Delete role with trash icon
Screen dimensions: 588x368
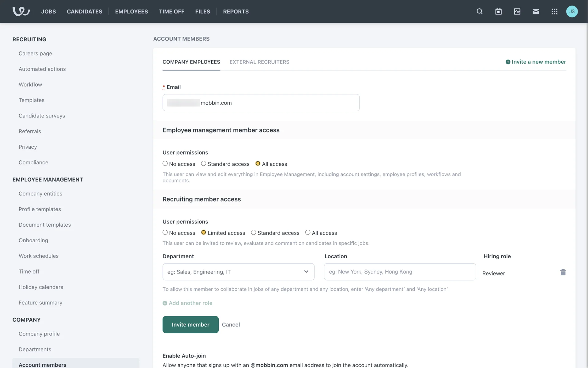tap(563, 272)
